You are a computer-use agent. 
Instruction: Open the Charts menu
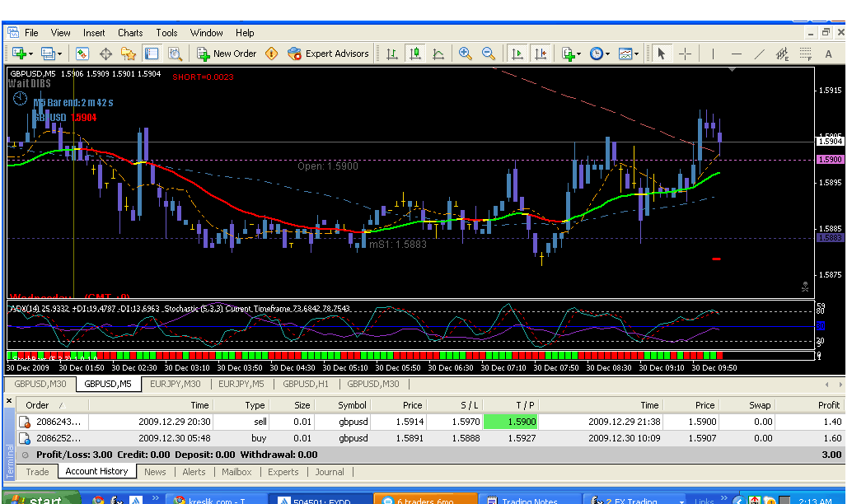[130, 33]
